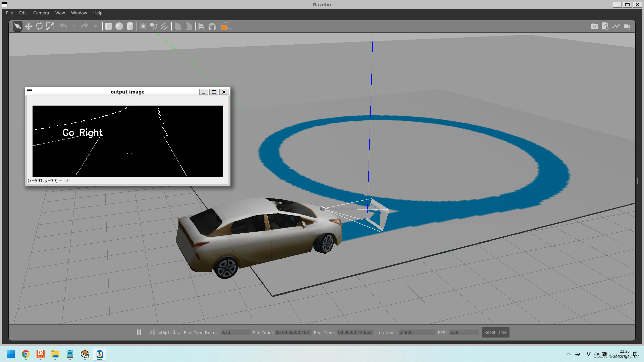Select the rotate mode tool

pyautogui.click(x=39, y=26)
